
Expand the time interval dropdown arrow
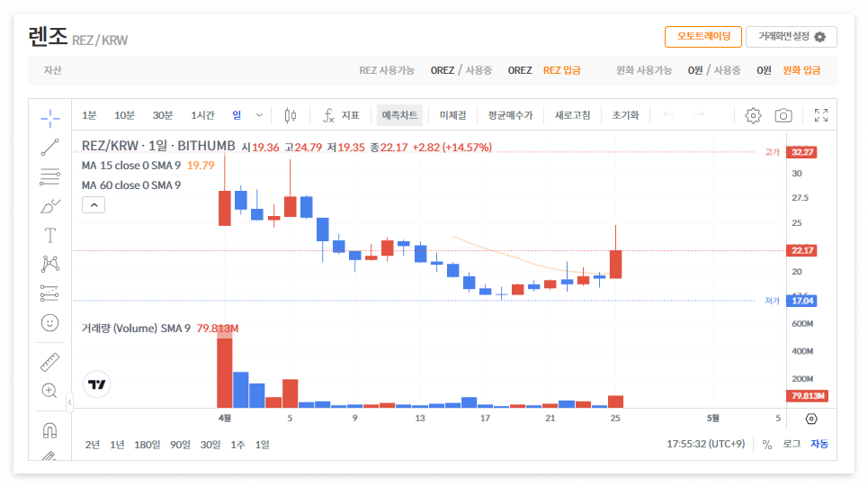pyautogui.click(x=259, y=115)
